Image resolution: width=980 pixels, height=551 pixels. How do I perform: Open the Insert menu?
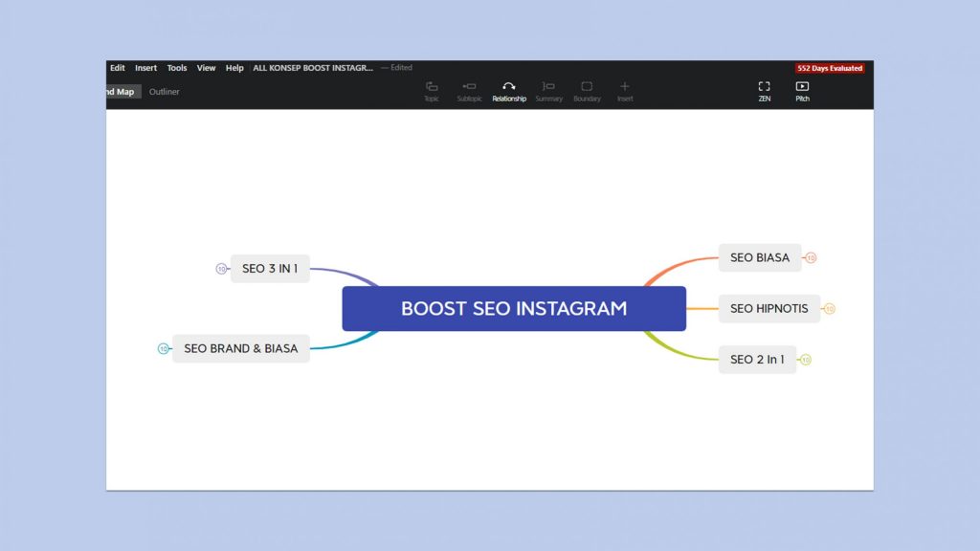pyautogui.click(x=145, y=68)
